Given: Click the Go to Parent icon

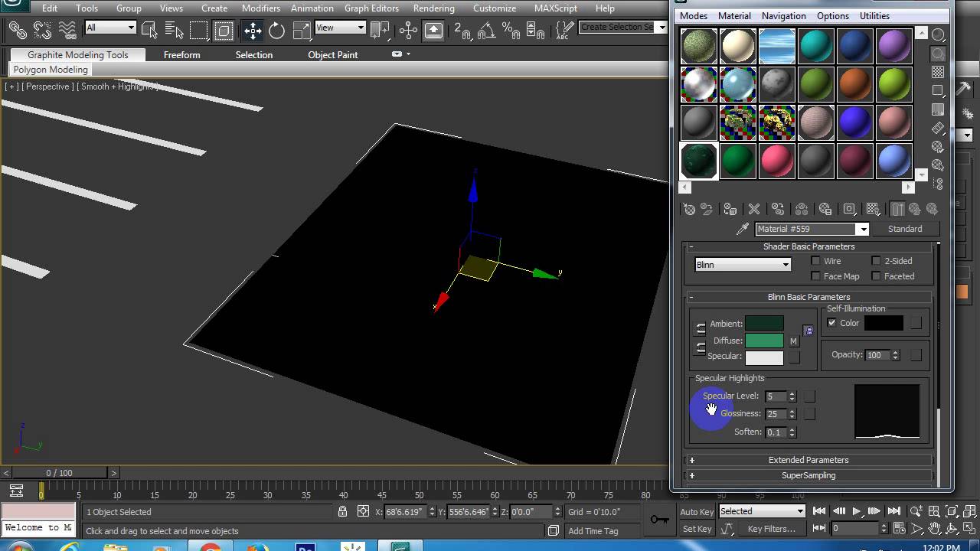Looking at the screenshot, I should tap(916, 209).
